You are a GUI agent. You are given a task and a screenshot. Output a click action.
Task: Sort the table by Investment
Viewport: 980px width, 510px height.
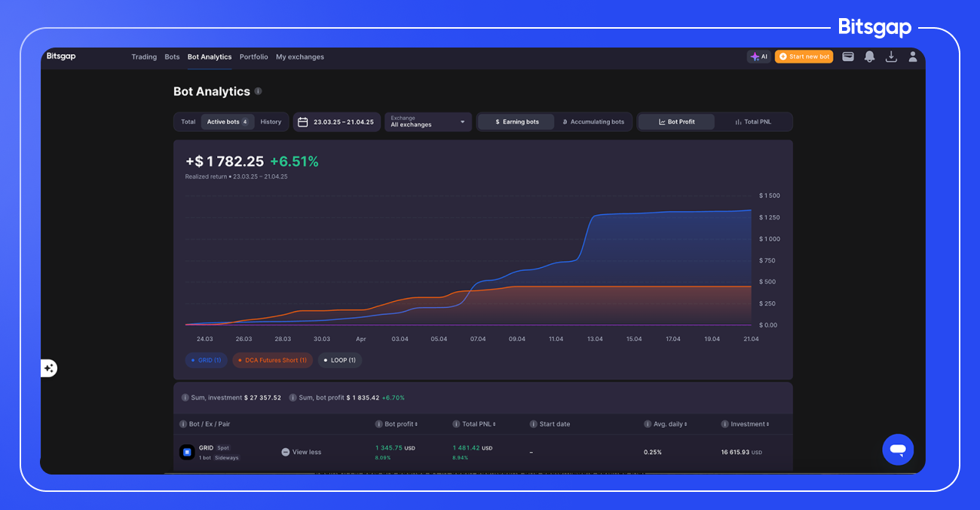coord(750,424)
